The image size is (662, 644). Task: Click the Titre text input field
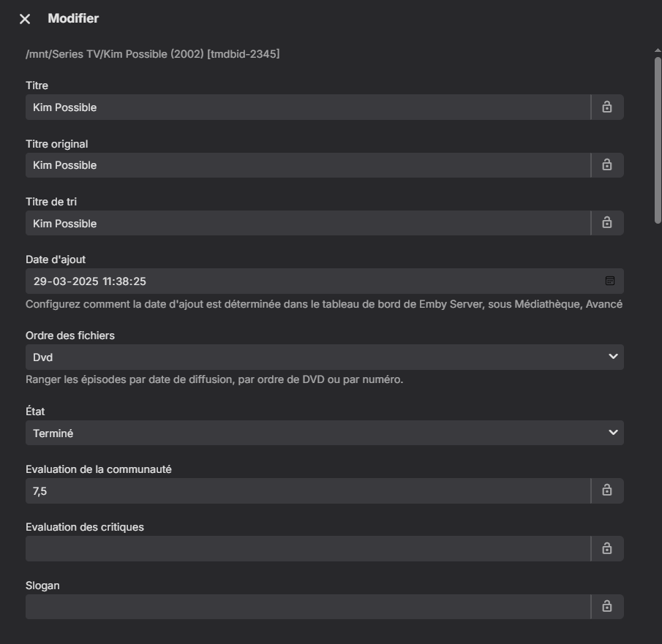click(307, 107)
